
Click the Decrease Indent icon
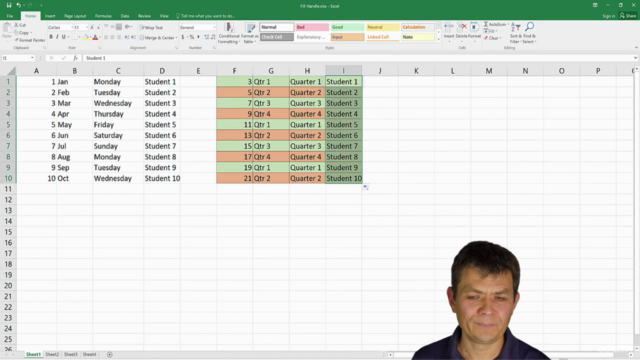click(x=127, y=37)
